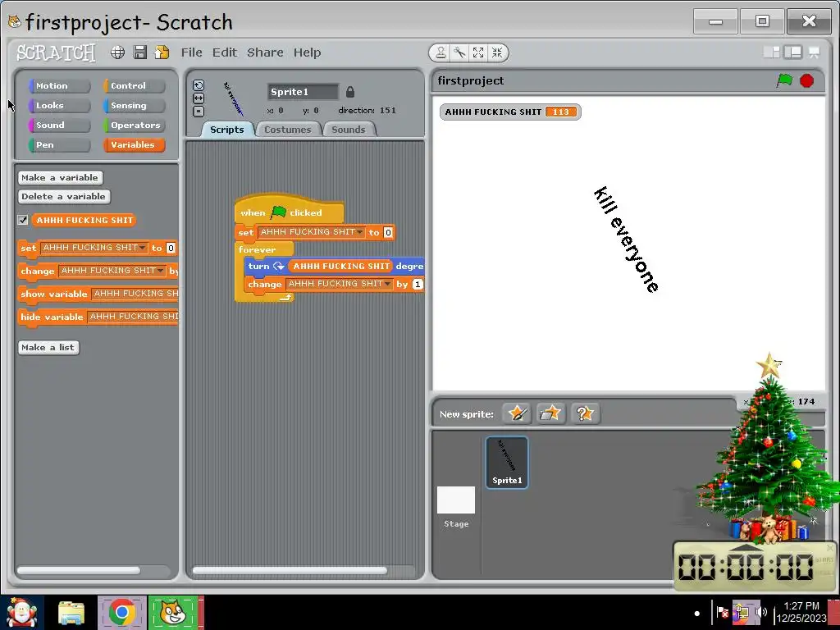Switch to the Sounds tab
840x630 pixels.
click(348, 130)
